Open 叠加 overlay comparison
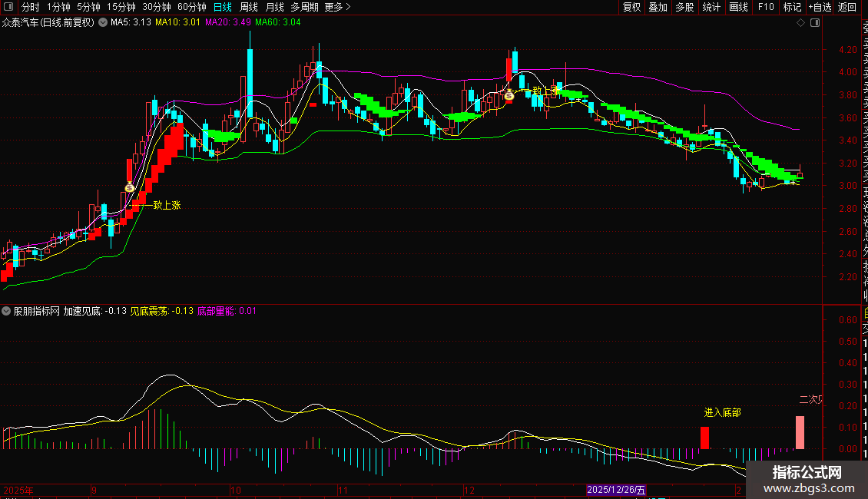Viewport: 868px width, 499px height. 658,7
